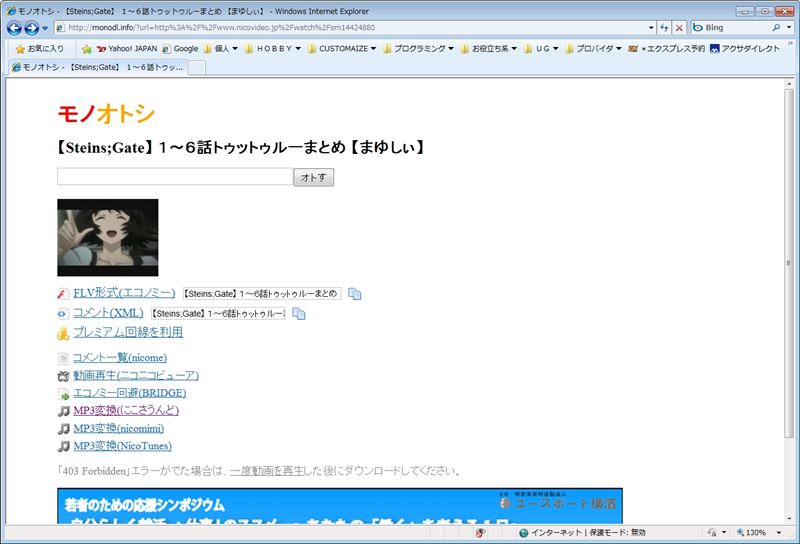Click the scrollbar up arrow
This screenshot has width=800, height=544.
[x=789, y=83]
